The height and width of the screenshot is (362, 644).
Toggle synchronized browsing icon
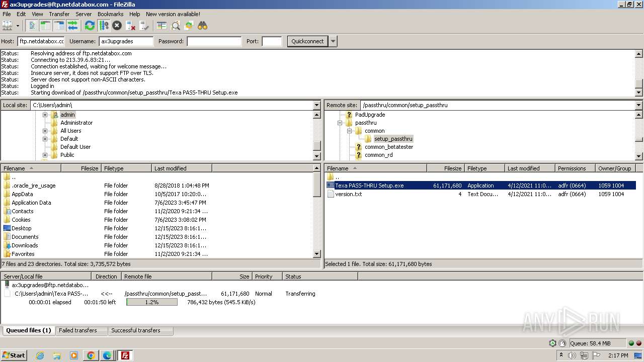189,26
